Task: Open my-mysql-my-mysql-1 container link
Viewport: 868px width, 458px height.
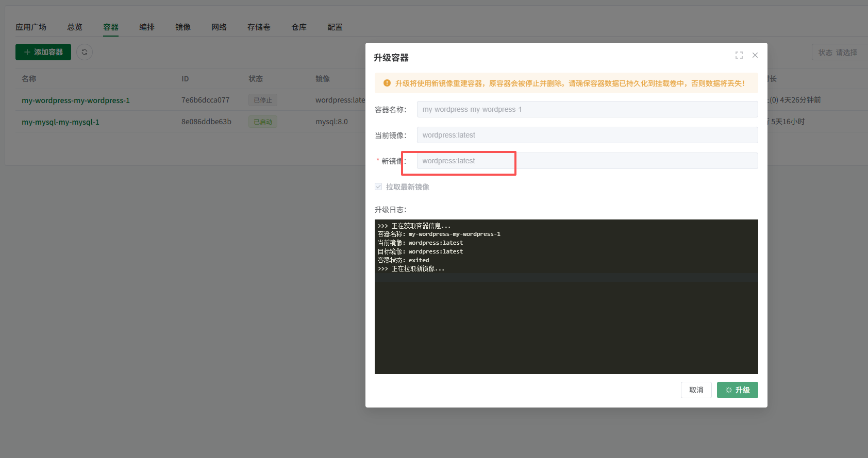Action: 60,122
